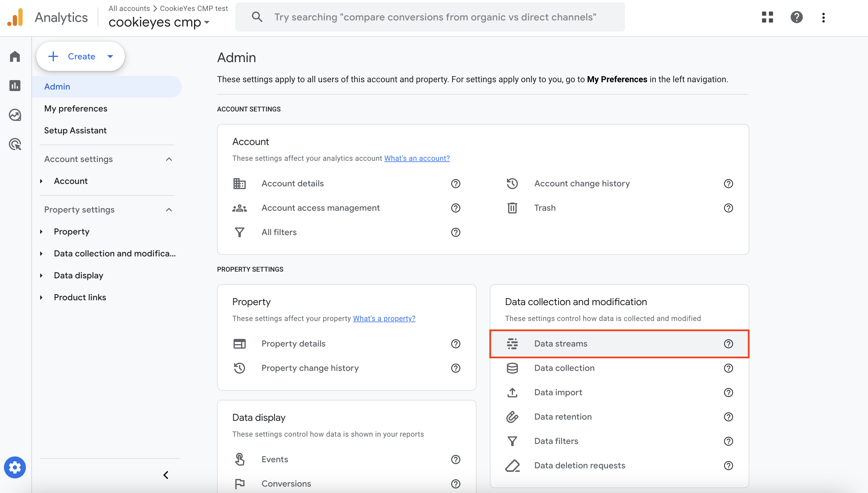
Task: Open the cookieyes cmp property selector
Action: 159,22
